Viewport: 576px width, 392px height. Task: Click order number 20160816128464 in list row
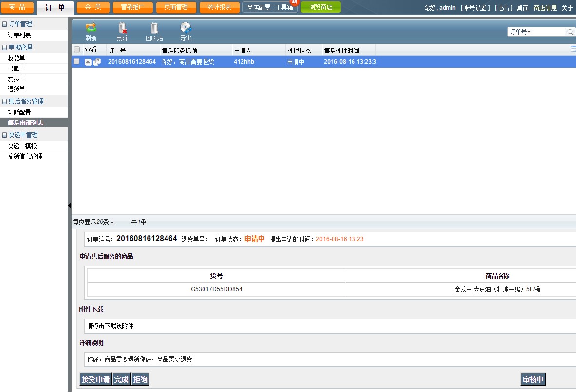click(132, 62)
